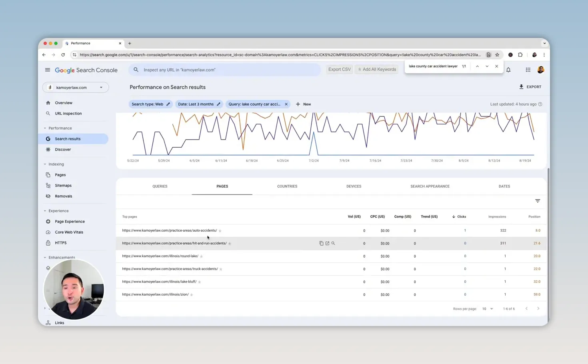Image resolution: width=588 pixels, height=364 pixels.
Task: Open the browser tab list chevron
Action: [x=544, y=43]
